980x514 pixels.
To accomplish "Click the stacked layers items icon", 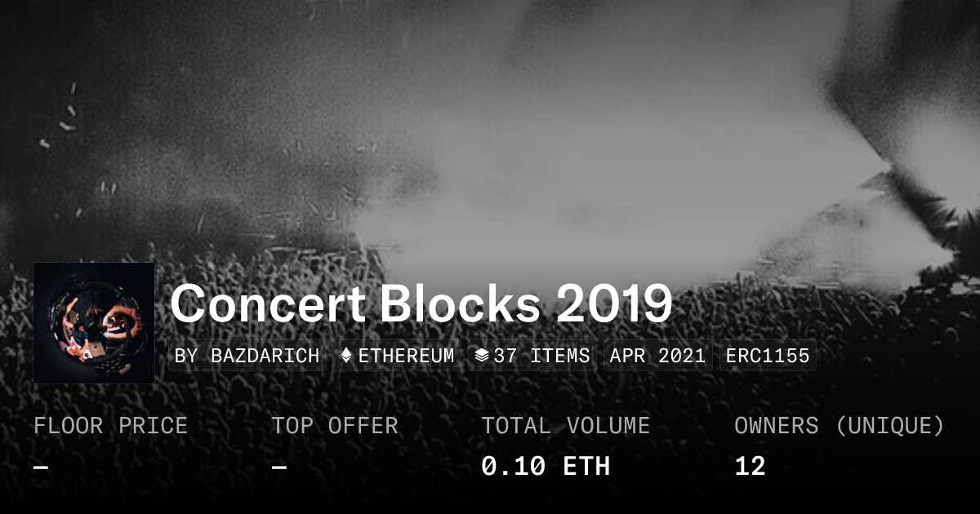I will coord(482,356).
